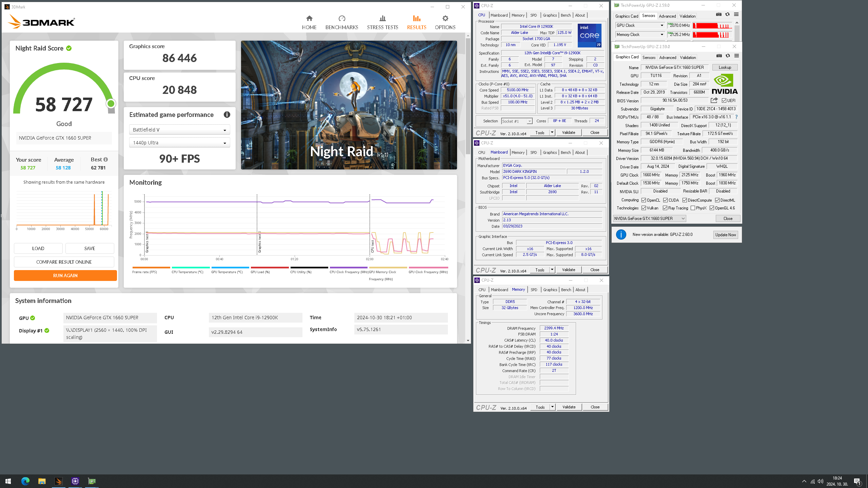Go to the 3DMark HOME section
This screenshot has width=868, height=488.
(x=309, y=22)
